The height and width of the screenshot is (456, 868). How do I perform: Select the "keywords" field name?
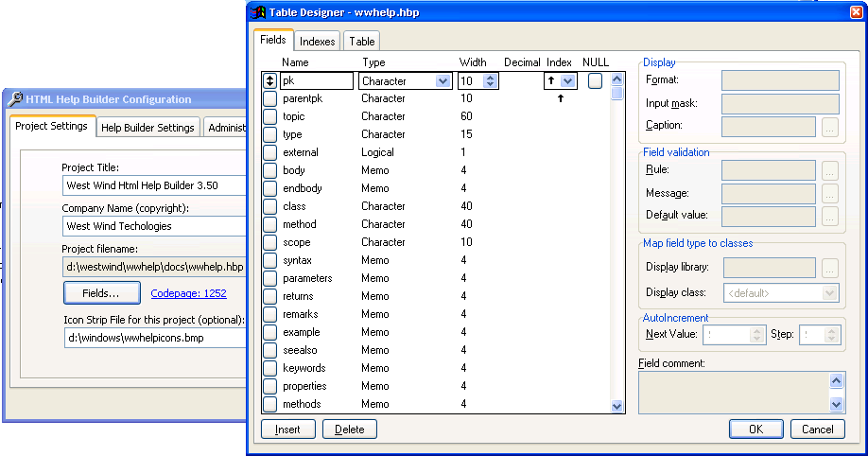point(304,368)
